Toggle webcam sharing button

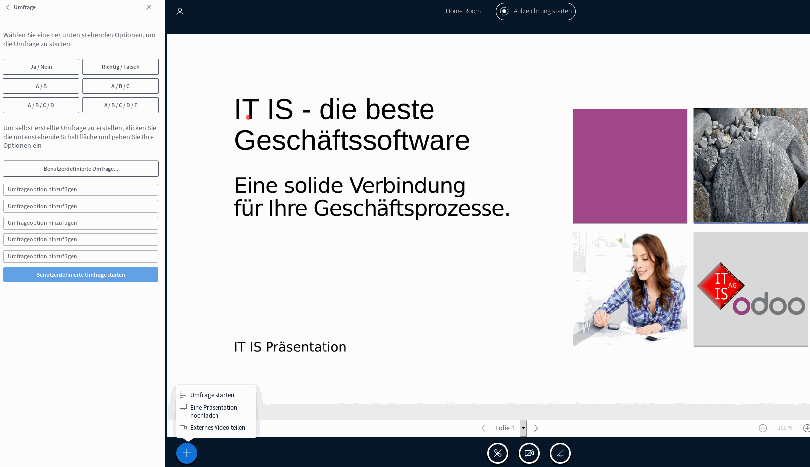529,454
